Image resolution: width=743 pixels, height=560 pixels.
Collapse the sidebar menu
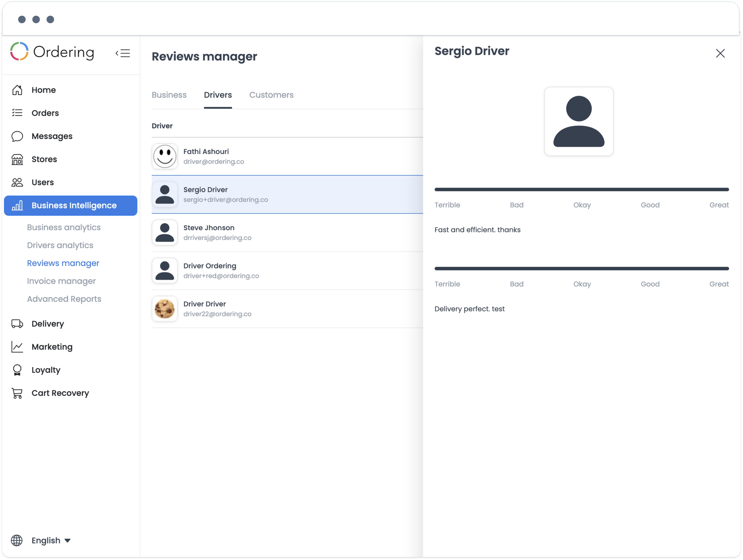tap(123, 53)
